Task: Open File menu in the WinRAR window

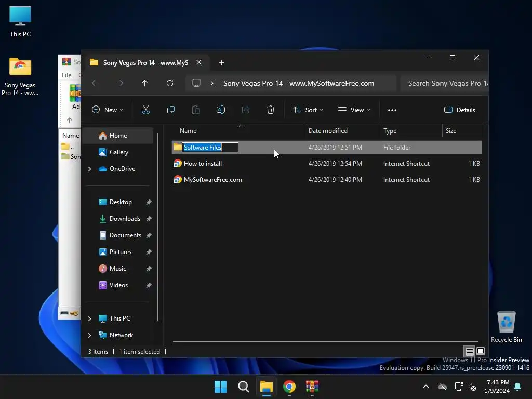Action: click(66, 75)
